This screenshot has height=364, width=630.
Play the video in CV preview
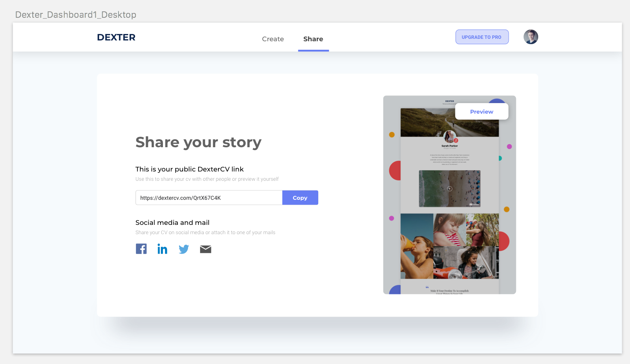[449, 188]
